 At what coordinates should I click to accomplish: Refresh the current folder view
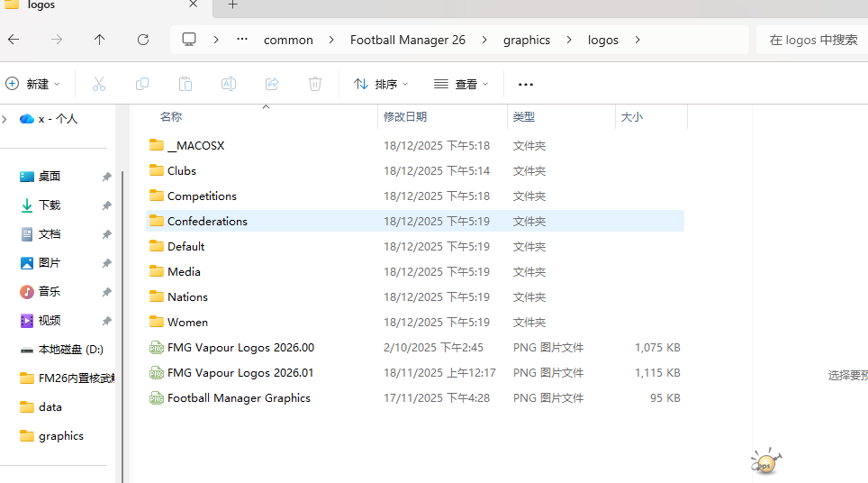(x=142, y=40)
